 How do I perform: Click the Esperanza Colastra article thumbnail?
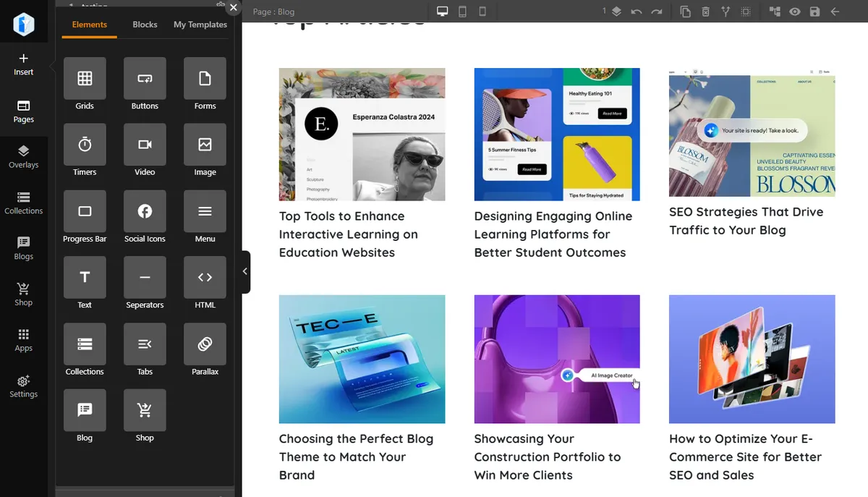click(x=362, y=135)
